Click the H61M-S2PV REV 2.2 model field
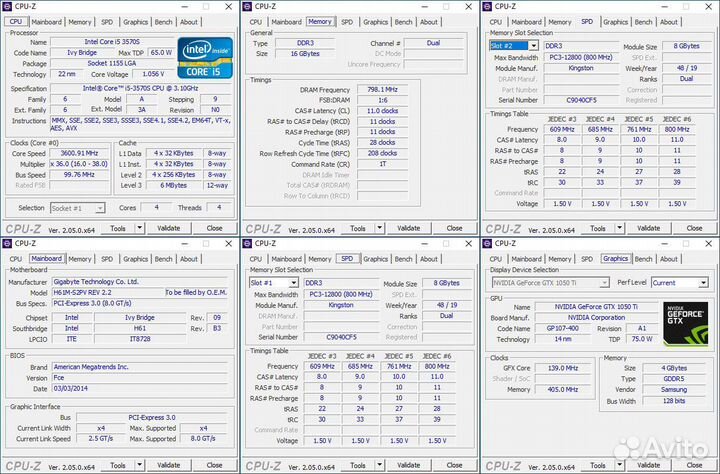Image resolution: width=720 pixels, height=474 pixels. pos(108,293)
